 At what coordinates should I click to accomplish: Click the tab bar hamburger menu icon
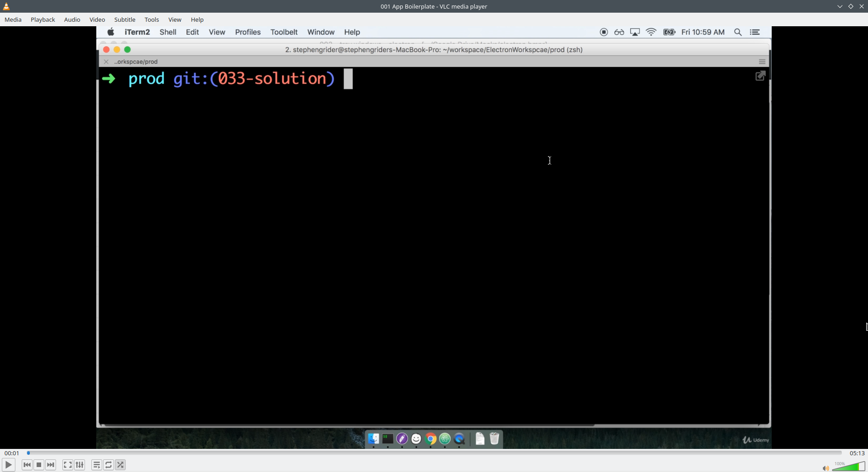click(762, 62)
